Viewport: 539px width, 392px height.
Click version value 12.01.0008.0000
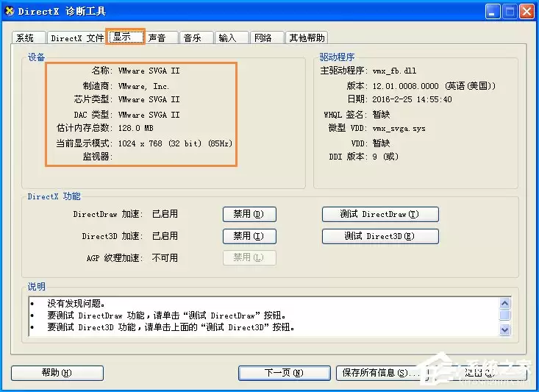(x=406, y=86)
